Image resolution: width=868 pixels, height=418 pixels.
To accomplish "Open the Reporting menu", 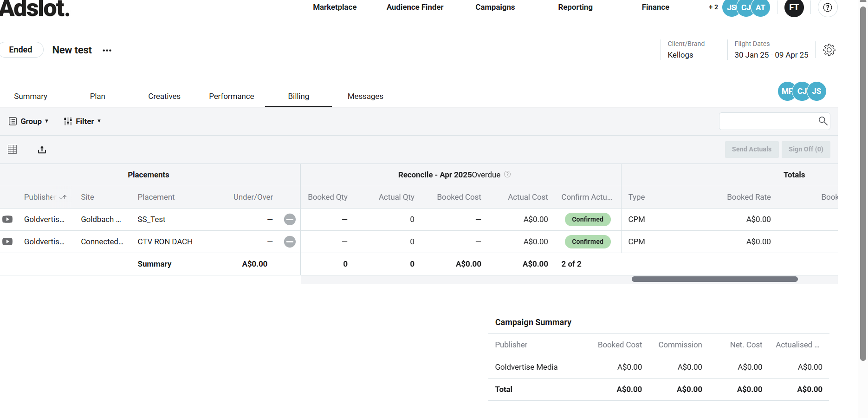I will coord(575,7).
